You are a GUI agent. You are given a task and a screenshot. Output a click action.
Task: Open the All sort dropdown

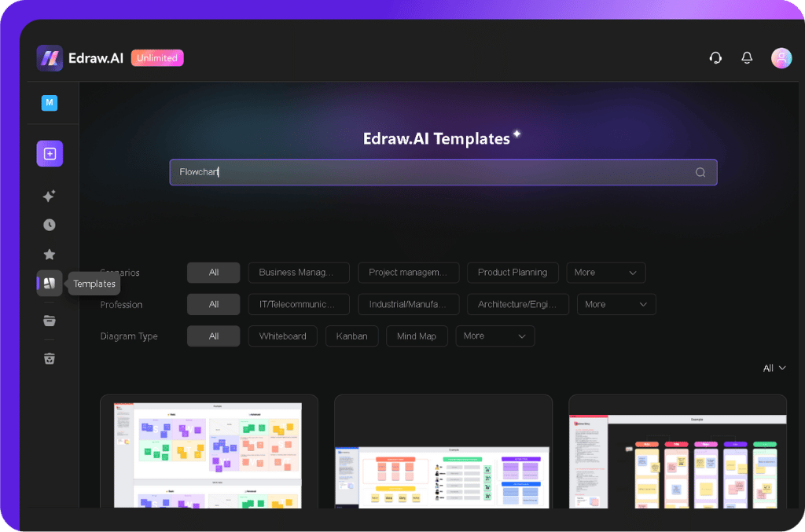click(774, 369)
